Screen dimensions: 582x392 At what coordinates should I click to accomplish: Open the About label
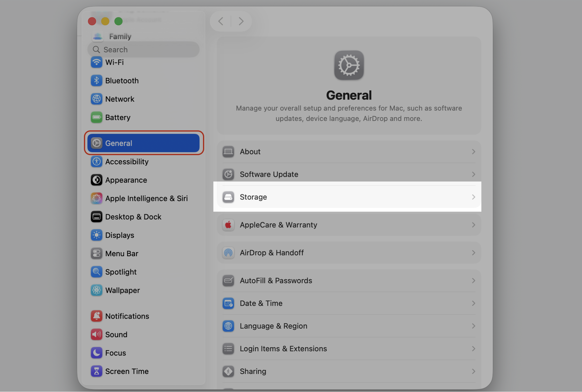click(250, 152)
